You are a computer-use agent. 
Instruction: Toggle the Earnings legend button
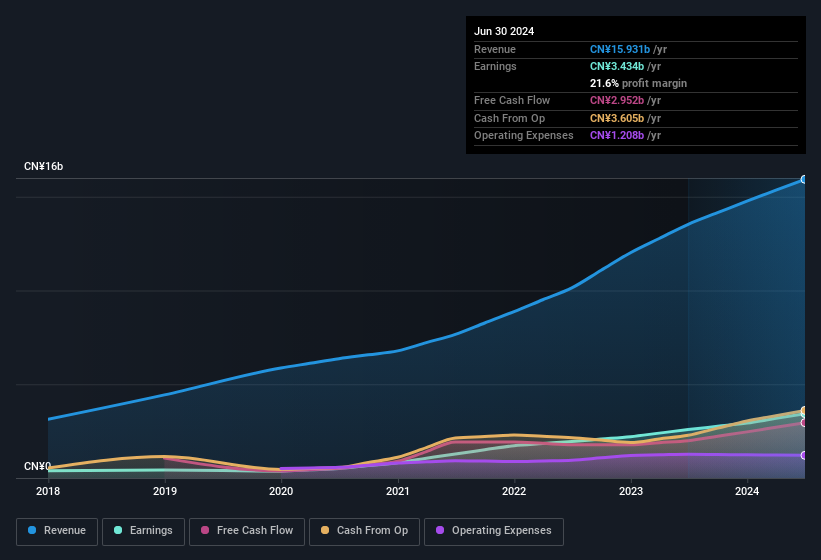pos(143,531)
